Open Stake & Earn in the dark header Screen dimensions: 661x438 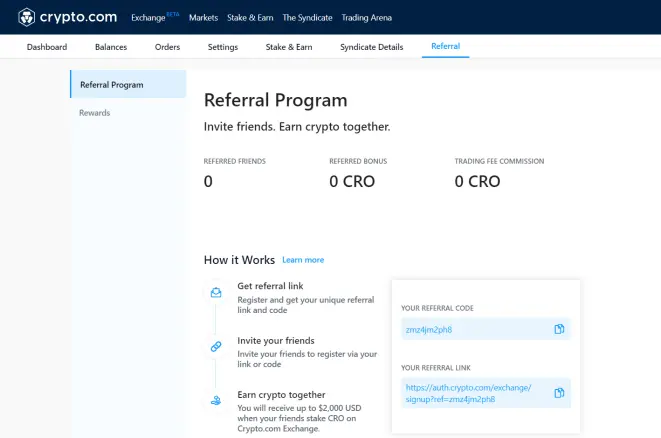(x=250, y=18)
